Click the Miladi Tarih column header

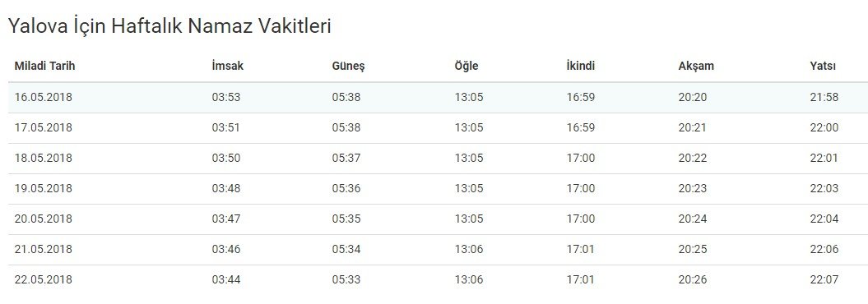pos(44,66)
